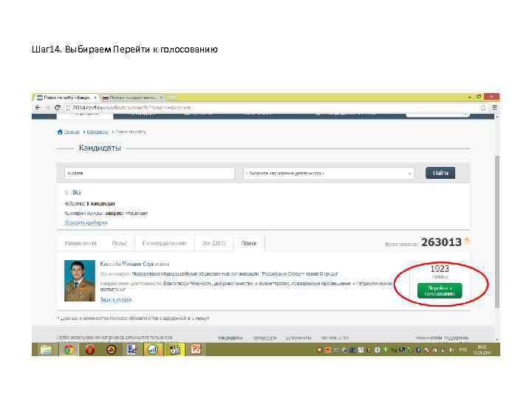Open Chrome menu hamburger icon
This screenshot has width=532, height=399.
coord(494,108)
